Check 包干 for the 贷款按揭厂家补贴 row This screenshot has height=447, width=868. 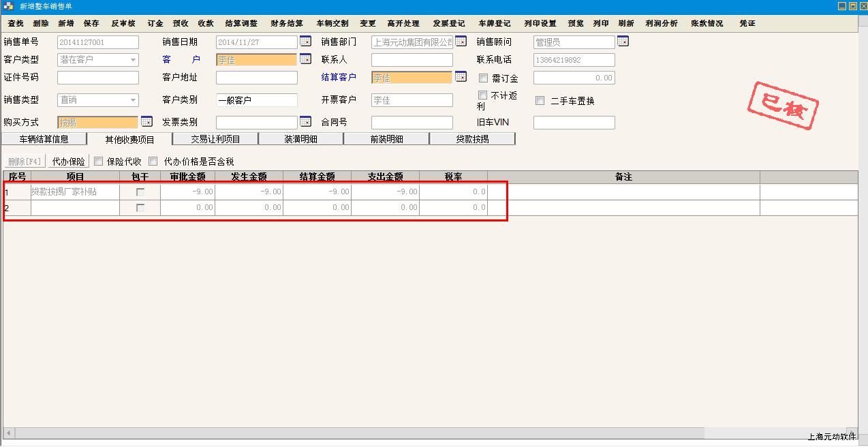click(x=140, y=192)
